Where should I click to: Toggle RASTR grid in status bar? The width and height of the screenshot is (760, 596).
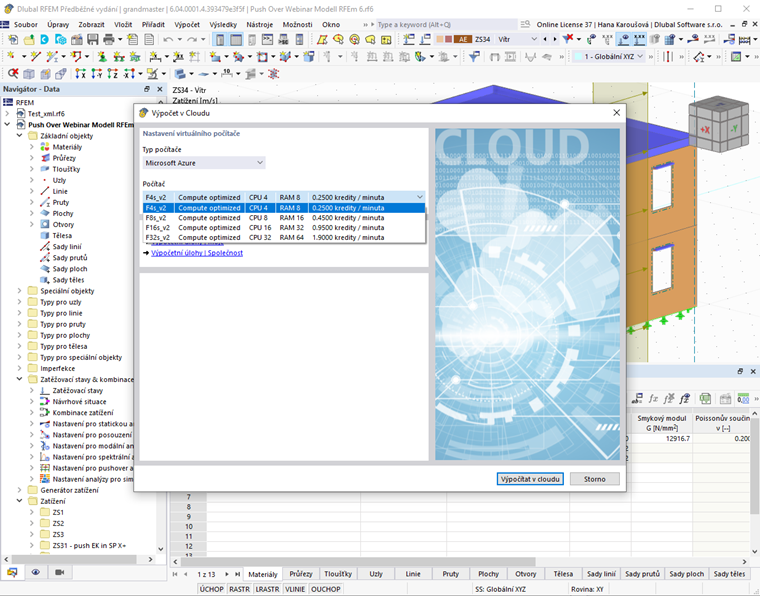[x=239, y=589]
